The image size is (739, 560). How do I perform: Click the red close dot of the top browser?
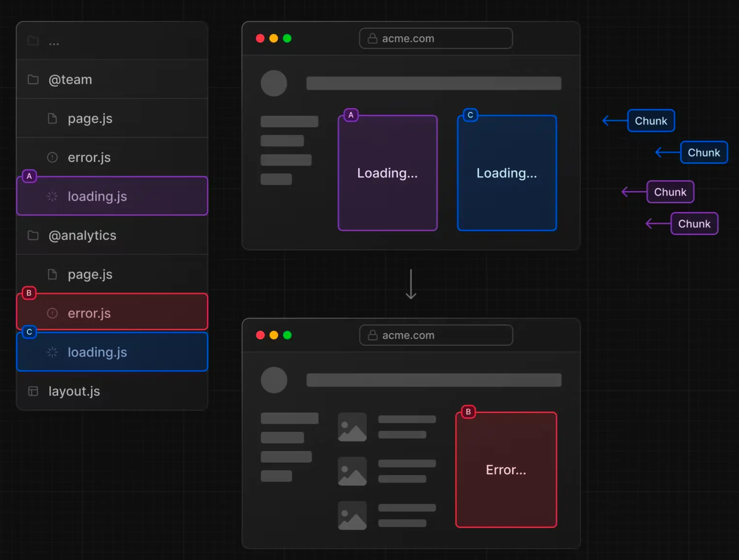coord(260,38)
